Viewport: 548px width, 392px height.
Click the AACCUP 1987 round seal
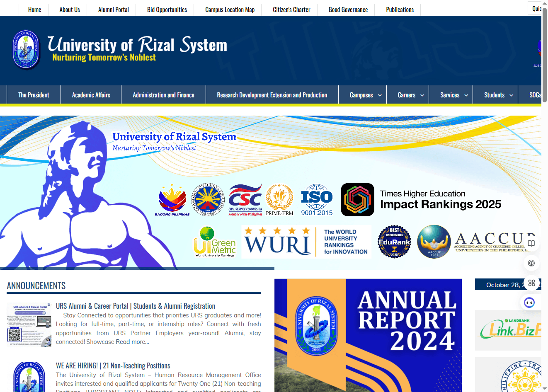pyautogui.click(x=434, y=242)
